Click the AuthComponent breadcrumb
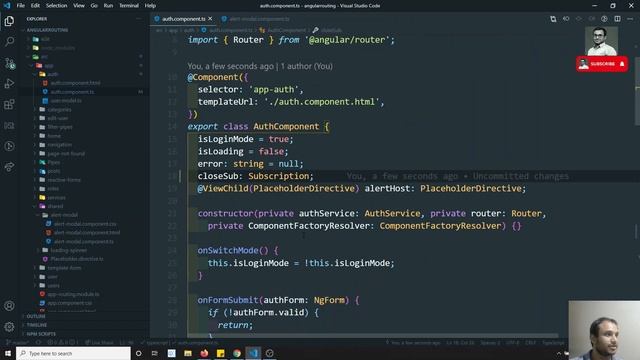 pos(286,30)
